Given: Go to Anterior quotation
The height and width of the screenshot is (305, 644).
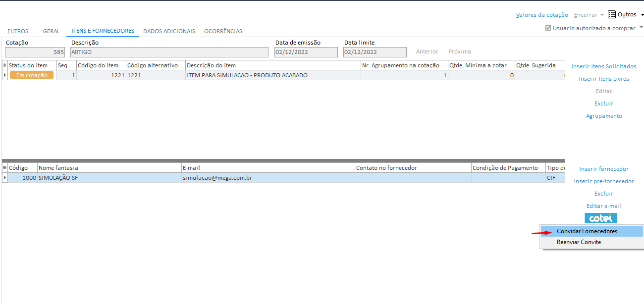Looking at the screenshot, I should click(x=427, y=51).
